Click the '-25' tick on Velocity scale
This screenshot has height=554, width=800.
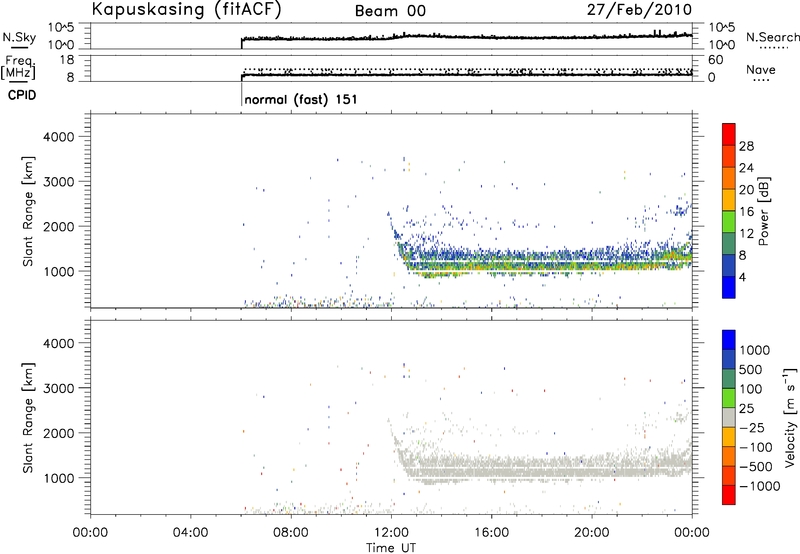pos(752,428)
